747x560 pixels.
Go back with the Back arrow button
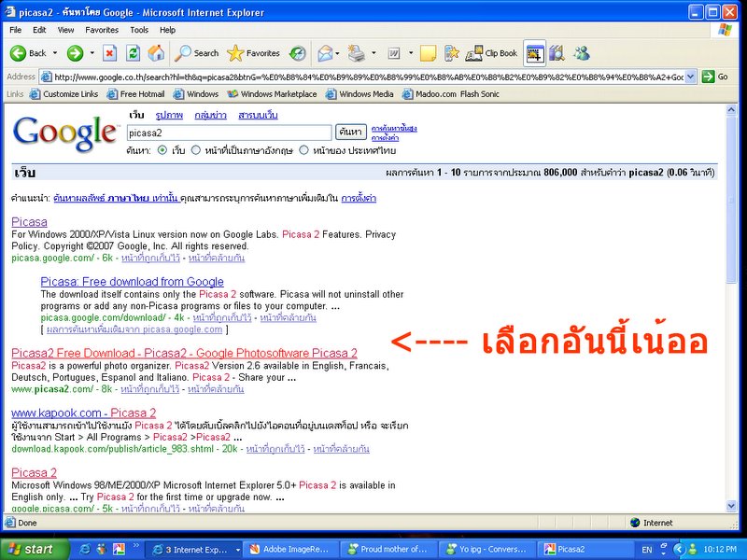click(x=28, y=53)
